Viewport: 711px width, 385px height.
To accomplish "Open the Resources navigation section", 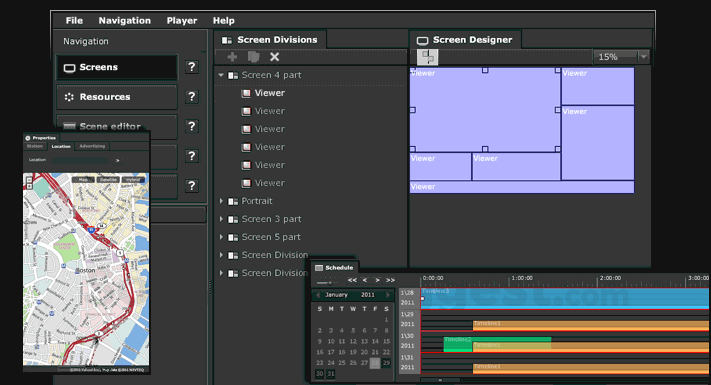I will click(117, 97).
